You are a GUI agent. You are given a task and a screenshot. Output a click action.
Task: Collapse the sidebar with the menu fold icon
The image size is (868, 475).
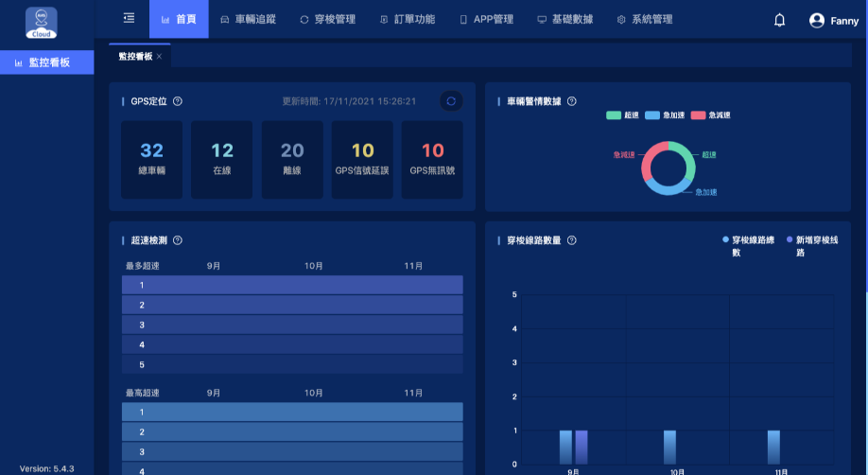point(130,19)
